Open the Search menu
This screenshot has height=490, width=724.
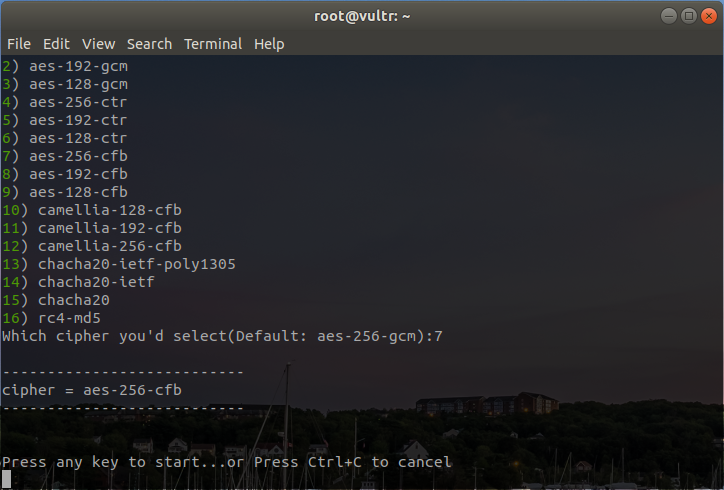point(150,44)
